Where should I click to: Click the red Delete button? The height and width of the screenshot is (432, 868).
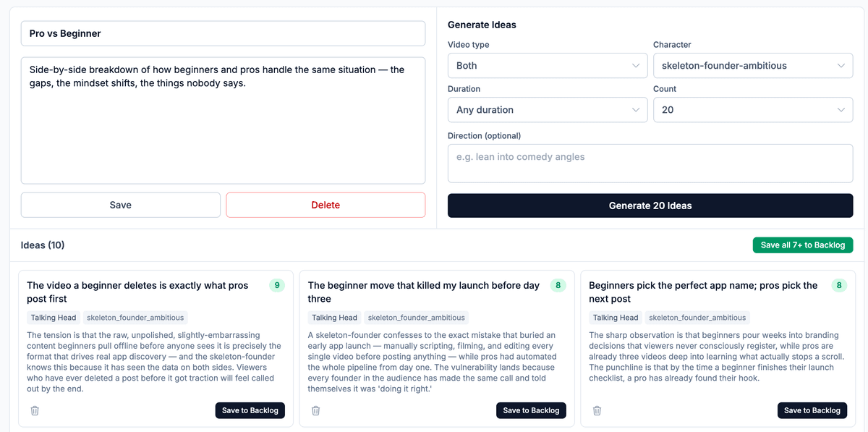pyautogui.click(x=325, y=205)
